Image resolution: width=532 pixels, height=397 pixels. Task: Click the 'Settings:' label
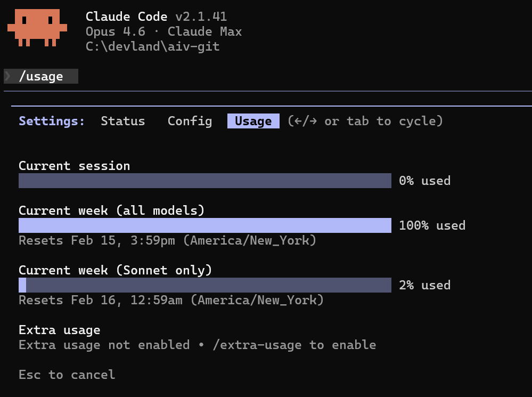52,121
